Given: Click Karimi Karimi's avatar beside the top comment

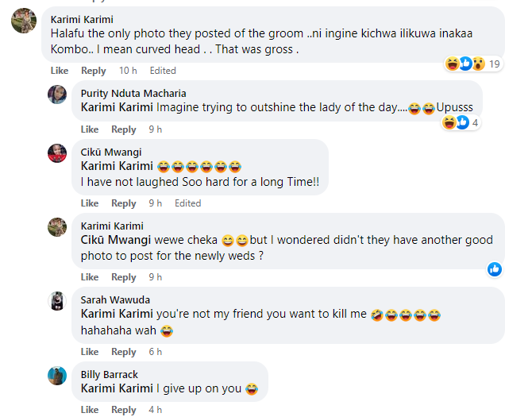Looking at the screenshot, I should pos(23,20).
